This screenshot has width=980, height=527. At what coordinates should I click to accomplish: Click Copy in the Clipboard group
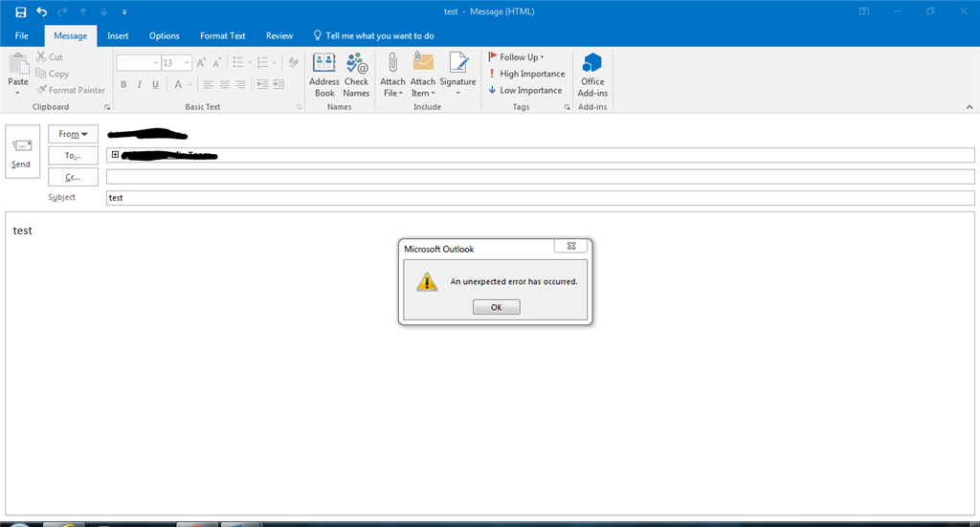[x=52, y=74]
